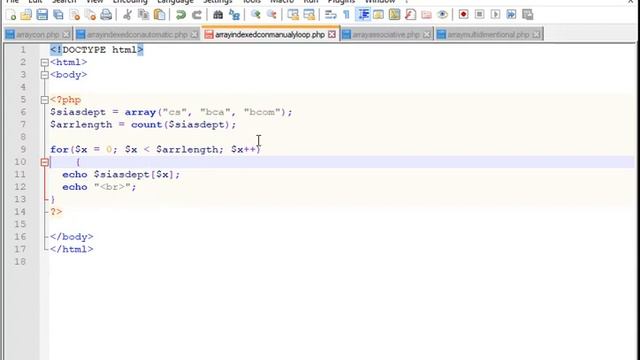Toggle synchronize horizontal scrolling icon

tap(309, 15)
